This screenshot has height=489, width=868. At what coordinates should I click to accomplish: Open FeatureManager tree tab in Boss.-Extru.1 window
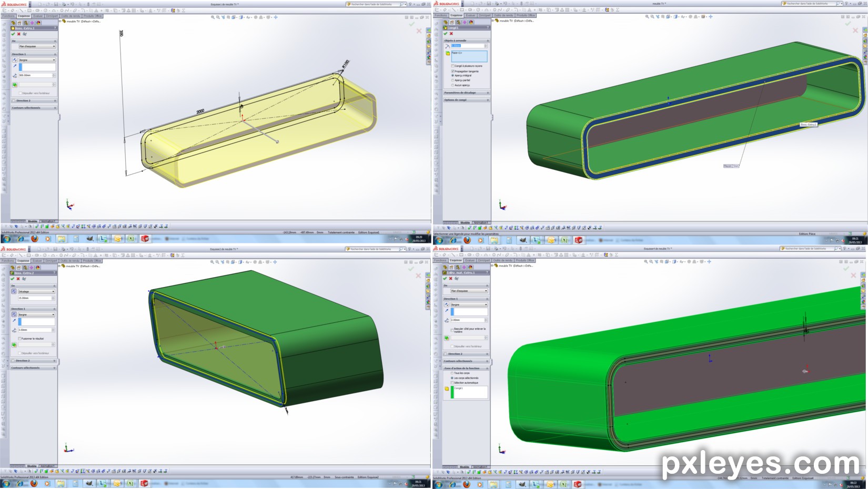(13, 23)
